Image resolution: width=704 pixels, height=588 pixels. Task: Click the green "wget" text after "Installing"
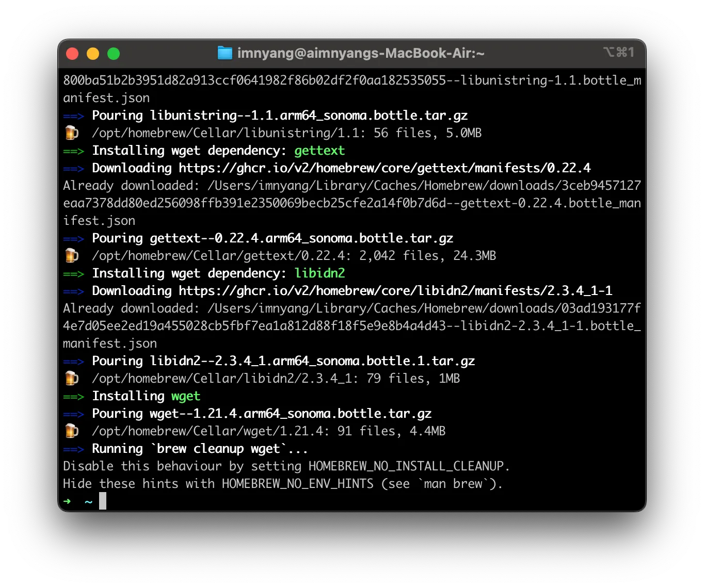[186, 396]
